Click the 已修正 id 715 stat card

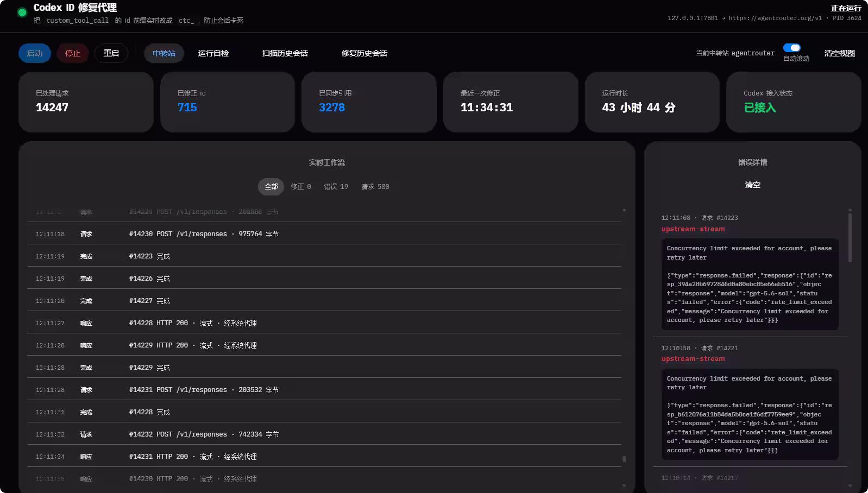coord(228,102)
